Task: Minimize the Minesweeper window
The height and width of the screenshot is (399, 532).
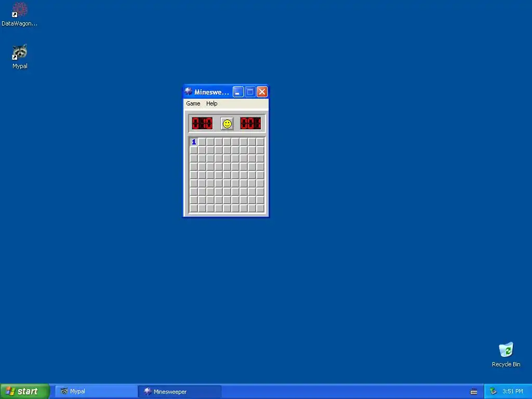Action: (238, 91)
